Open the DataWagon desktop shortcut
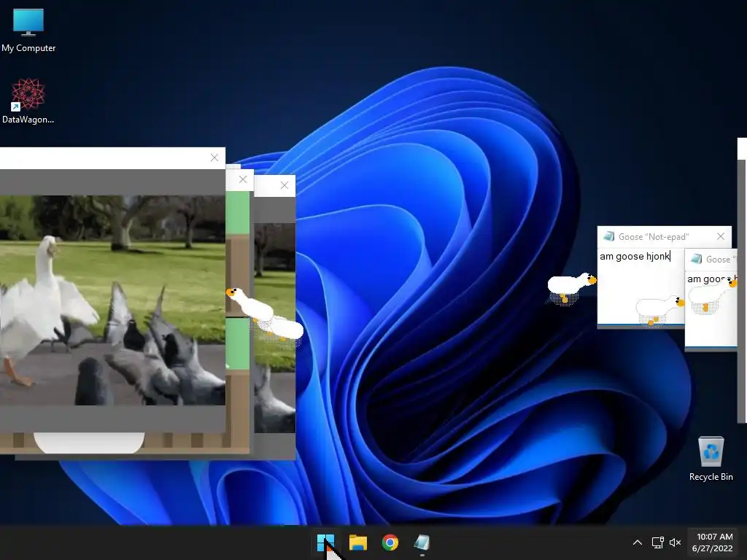 pos(28,101)
